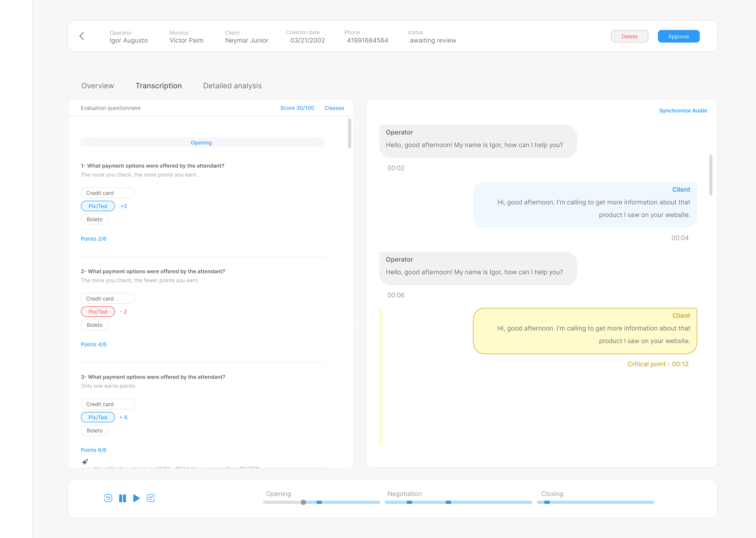Screen dimensions: 756x538
Task: Pause the audio playback
Action: [x=122, y=498]
